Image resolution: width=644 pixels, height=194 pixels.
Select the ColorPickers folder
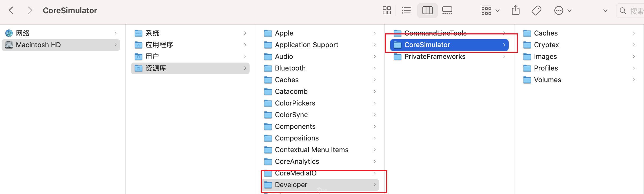320,103
